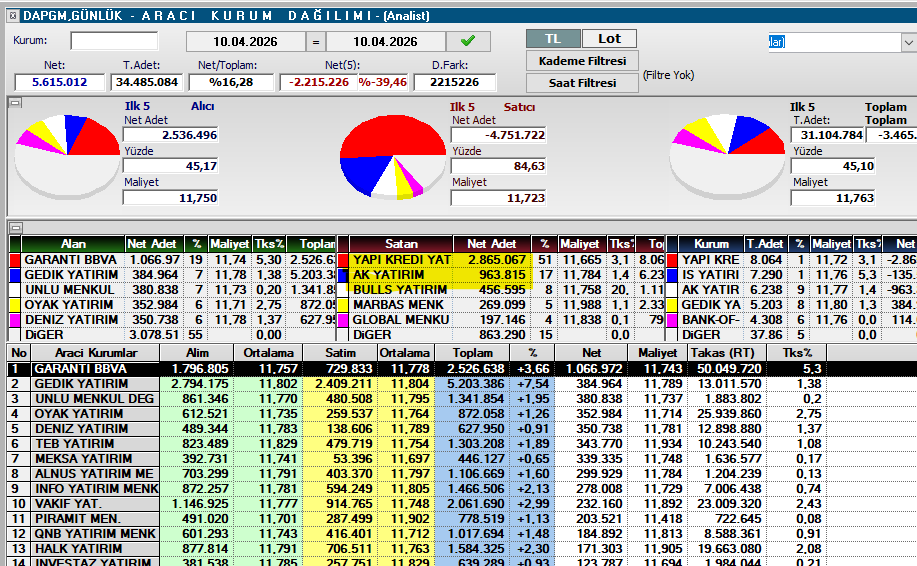The image size is (917, 566).
Task: Sort by bottom table Toplam column header
Action: tap(473, 353)
